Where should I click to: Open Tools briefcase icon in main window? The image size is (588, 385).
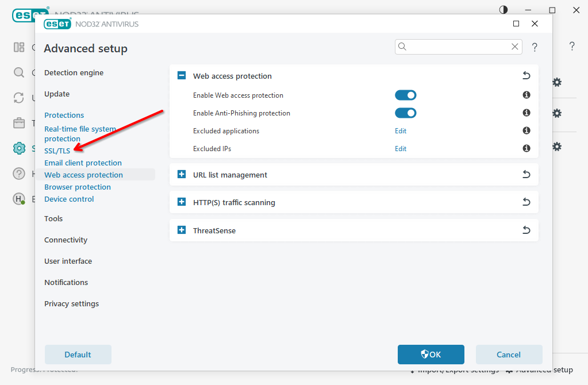tap(19, 123)
